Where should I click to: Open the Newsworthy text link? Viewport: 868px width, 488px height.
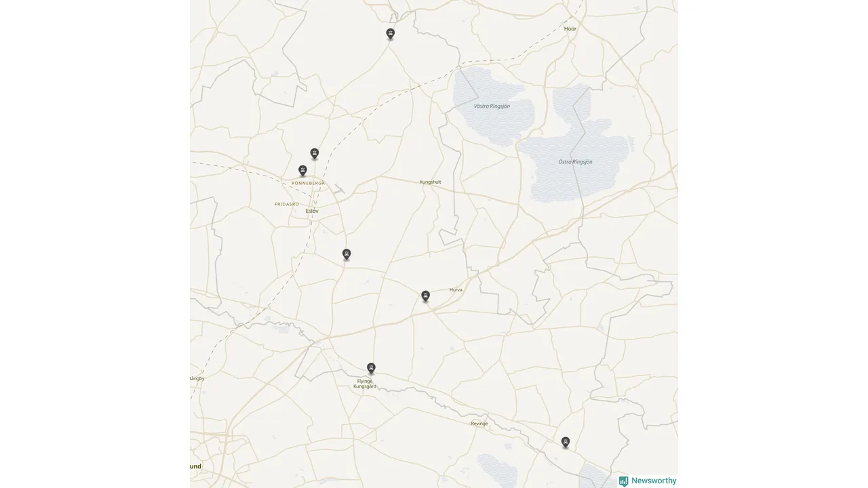654,481
